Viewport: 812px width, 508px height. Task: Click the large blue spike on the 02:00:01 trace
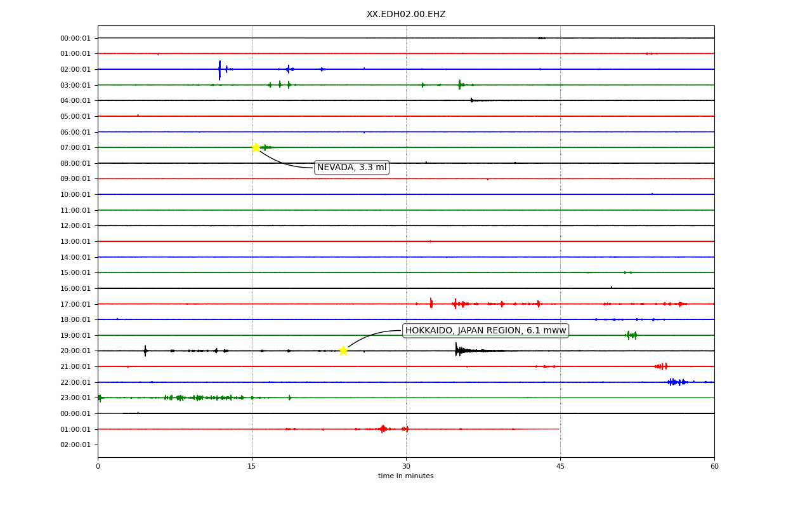pos(219,69)
